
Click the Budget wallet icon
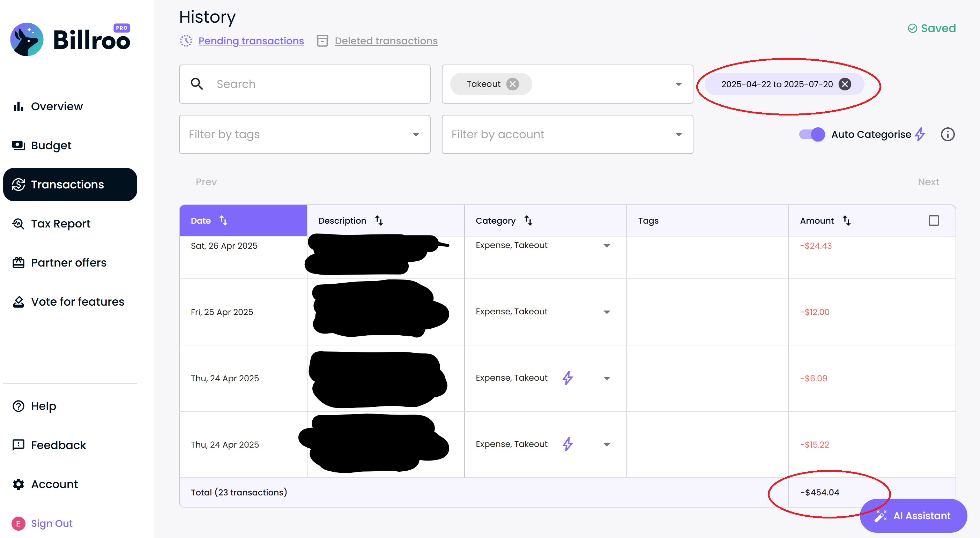pyautogui.click(x=18, y=145)
